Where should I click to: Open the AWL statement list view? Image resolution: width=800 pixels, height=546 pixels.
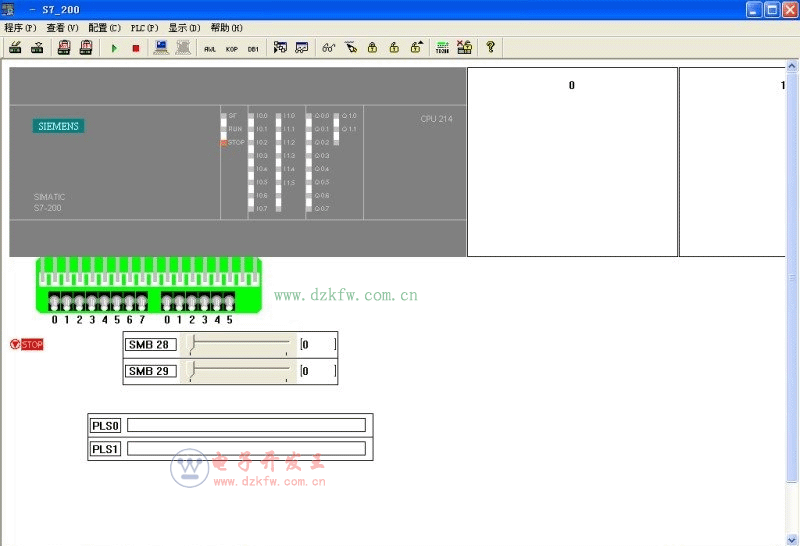(210, 47)
